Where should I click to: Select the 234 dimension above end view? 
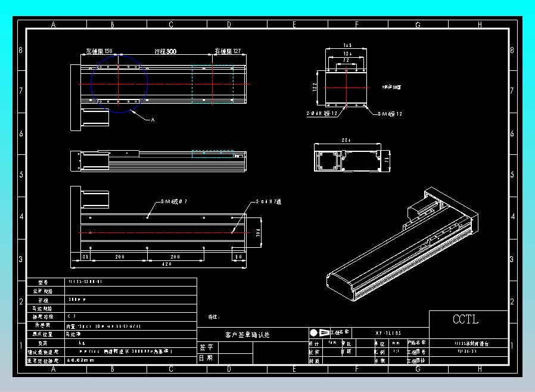click(x=346, y=140)
